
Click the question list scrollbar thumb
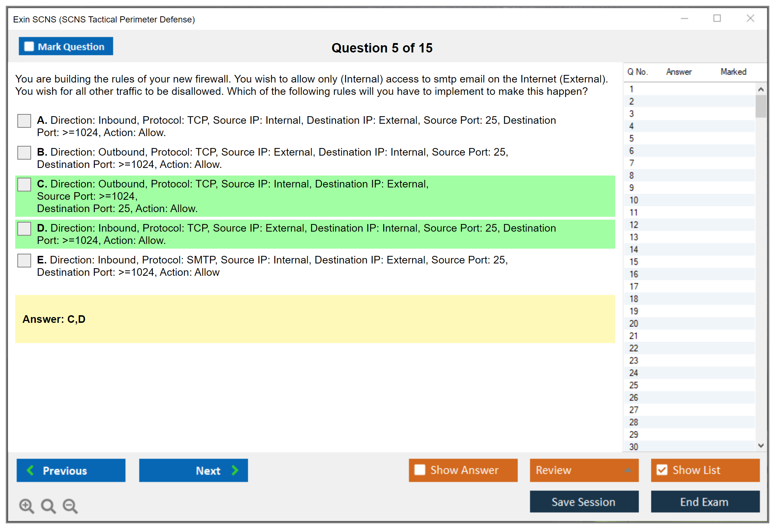pos(761,106)
